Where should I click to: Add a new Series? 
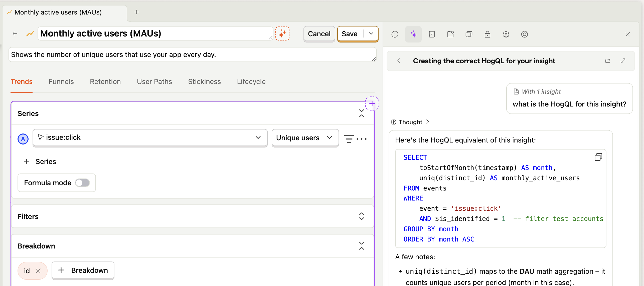(x=40, y=161)
